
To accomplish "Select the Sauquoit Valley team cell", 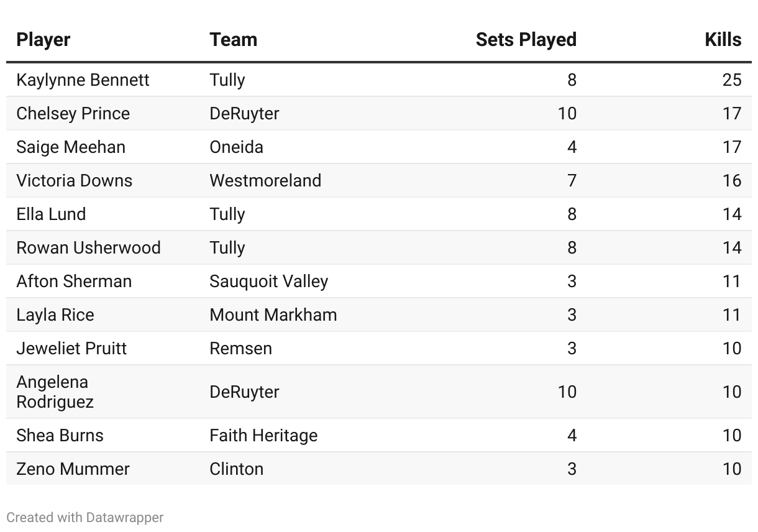I will pos(268,282).
